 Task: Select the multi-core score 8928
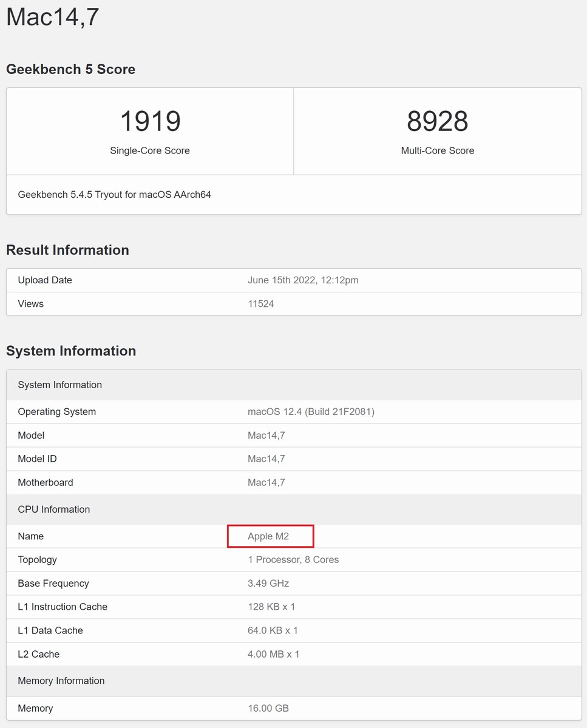tap(437, 121)
